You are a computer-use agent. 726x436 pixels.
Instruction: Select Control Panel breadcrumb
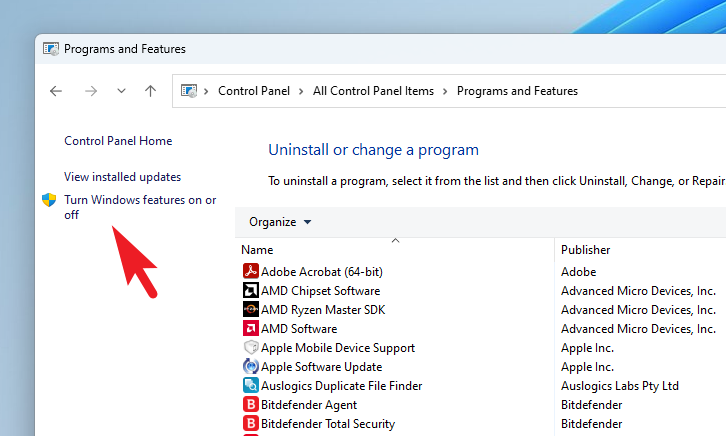click(254, 91)
